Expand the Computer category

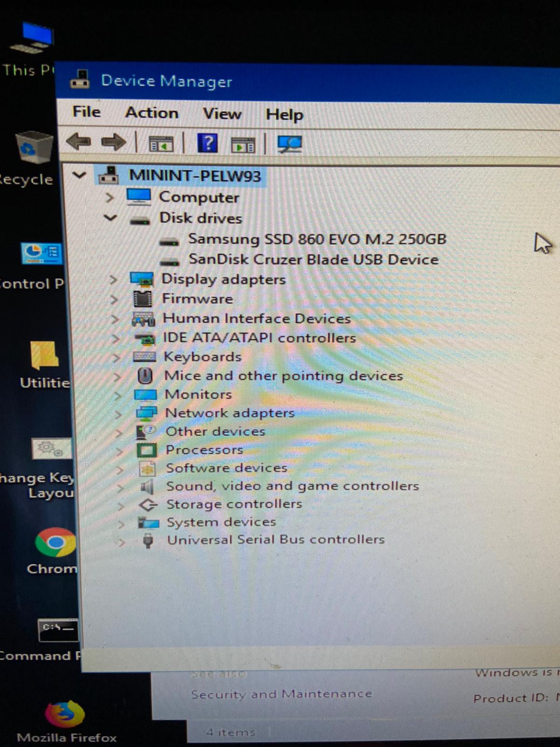pyautogui.click(x=109, y=197)
